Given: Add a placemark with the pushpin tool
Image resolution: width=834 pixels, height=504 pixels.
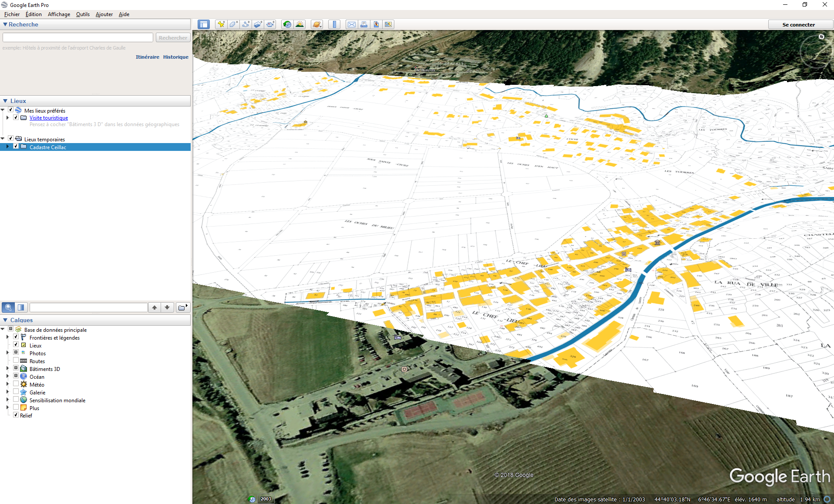Looking at the screenshot, I should pos(221,24).
